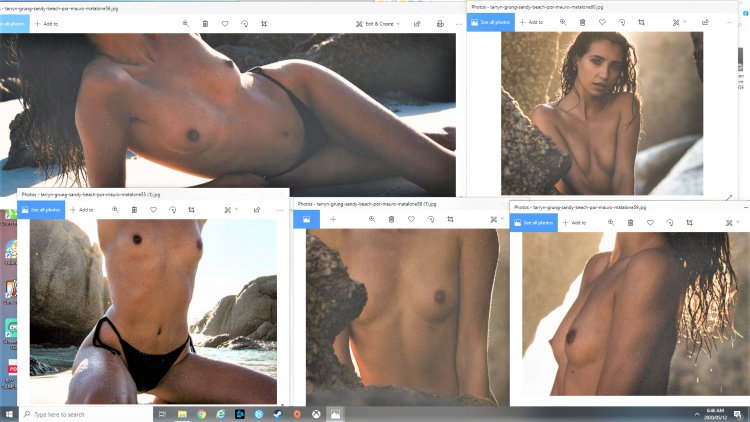Viewport: 750px width, 422px height.
Task: Rotate the image in matalone55 window
Action: click(x=172, y=210)
